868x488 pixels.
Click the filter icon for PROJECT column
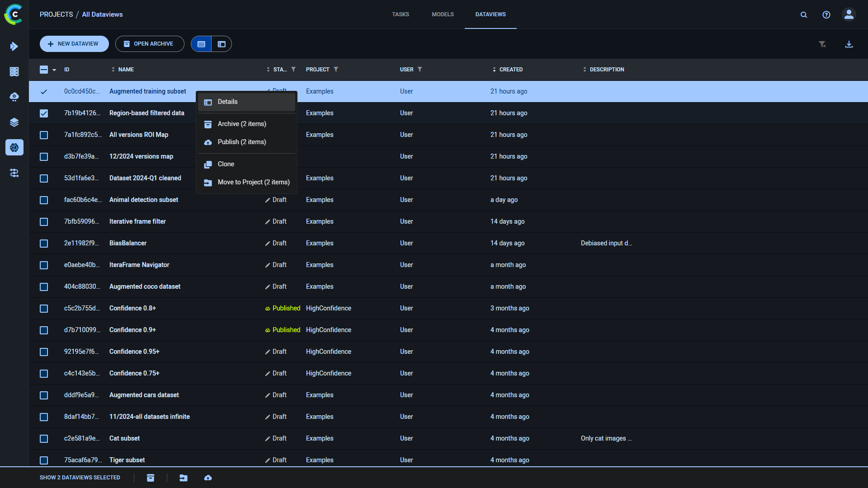(335, 69)
